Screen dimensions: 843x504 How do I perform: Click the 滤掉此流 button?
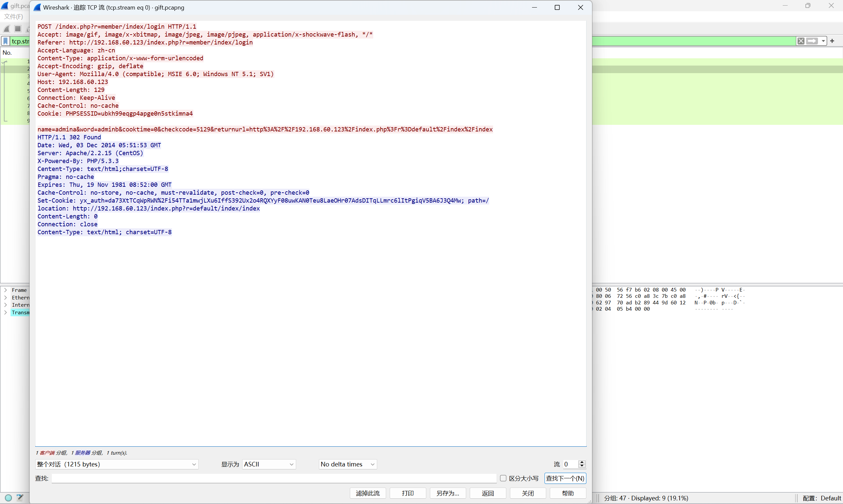(368, 493)
